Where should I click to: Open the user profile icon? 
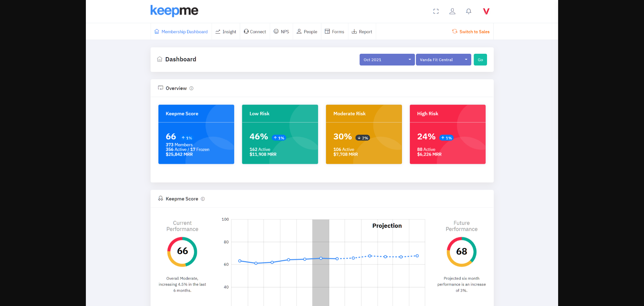coord(452,11)
